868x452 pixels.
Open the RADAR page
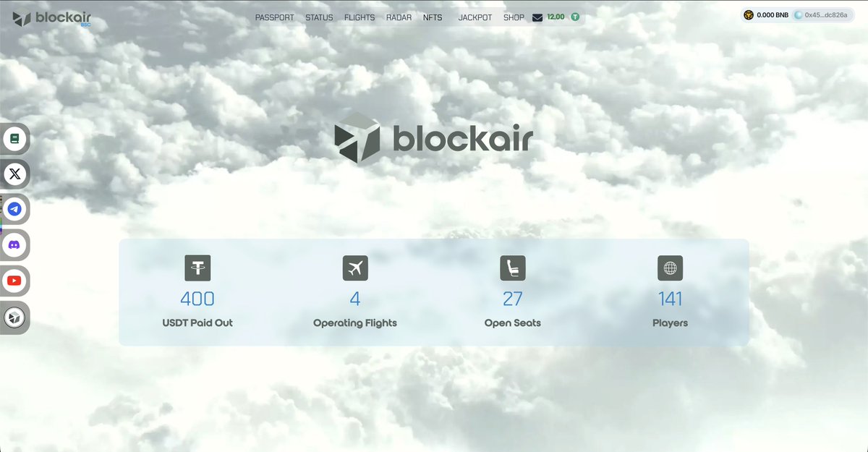pos(399,17)
